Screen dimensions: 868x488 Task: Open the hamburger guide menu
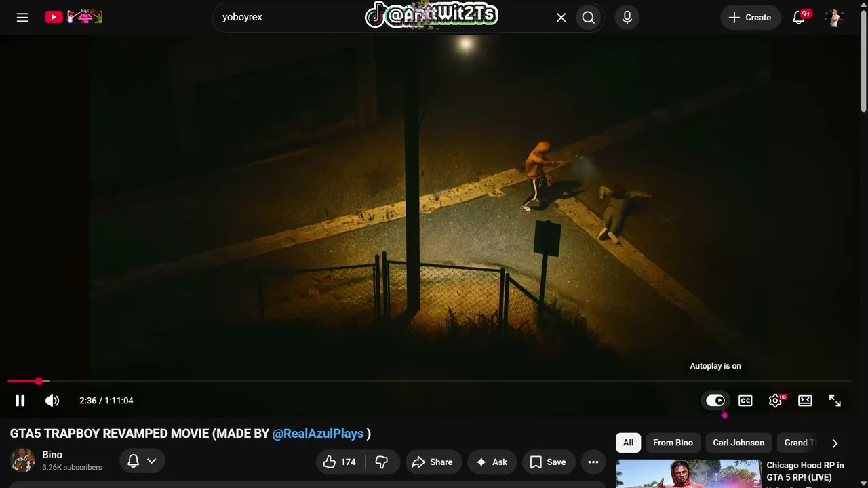tap(22, 18)
